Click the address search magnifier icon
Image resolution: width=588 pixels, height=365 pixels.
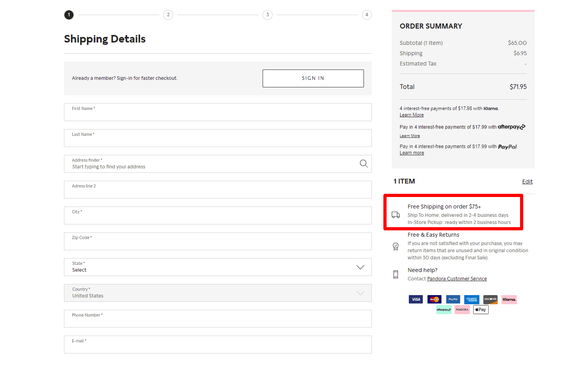(x=363, y=164)
